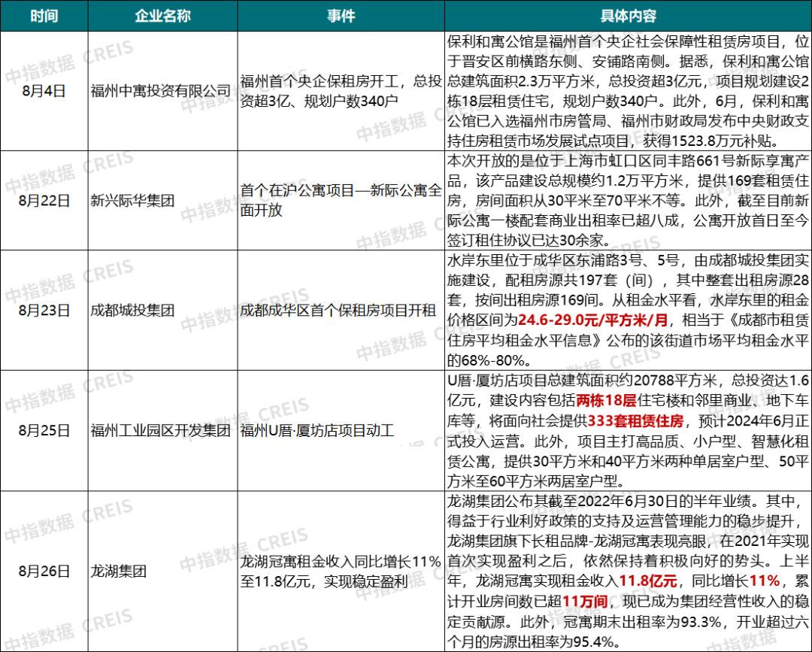Click the 福州工业园区开发集团 company cell
The image size is (812, 652).
[162, 430]
